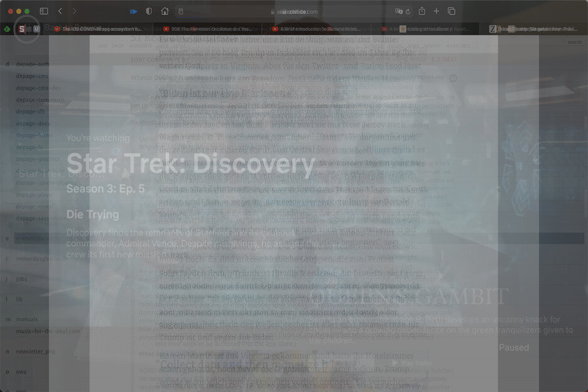Open the Share icon in toolbar
The width and height of the screenshot is (588, 392).
422,11
